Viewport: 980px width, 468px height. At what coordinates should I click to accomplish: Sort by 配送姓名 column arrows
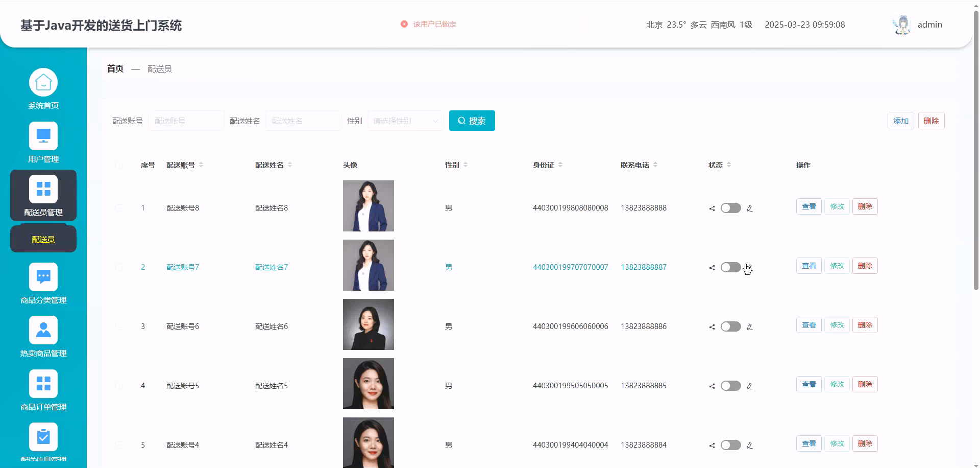tap(290, 165)
